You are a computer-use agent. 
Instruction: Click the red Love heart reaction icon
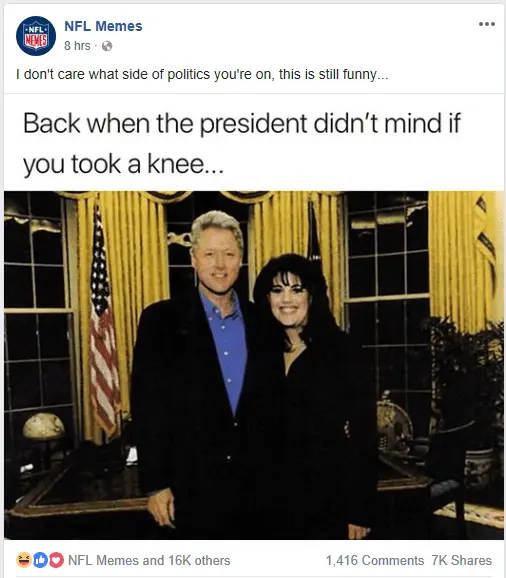(x=56, y=560)
